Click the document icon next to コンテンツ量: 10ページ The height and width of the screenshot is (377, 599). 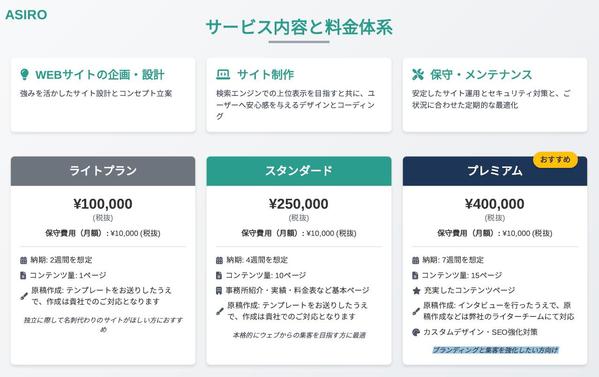219,275
